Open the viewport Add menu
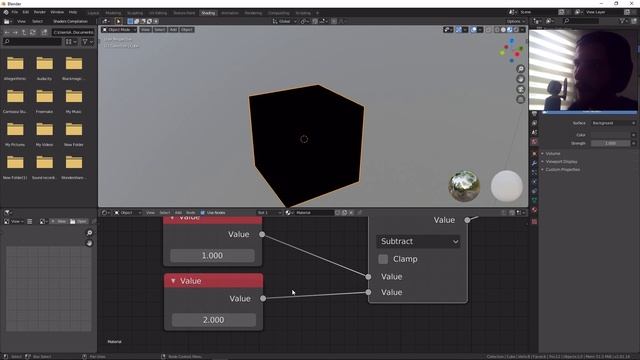 click(173, 30)
